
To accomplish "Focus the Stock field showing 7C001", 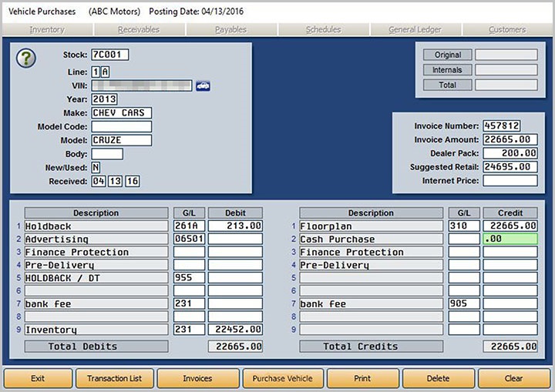I will click(110, 55).
